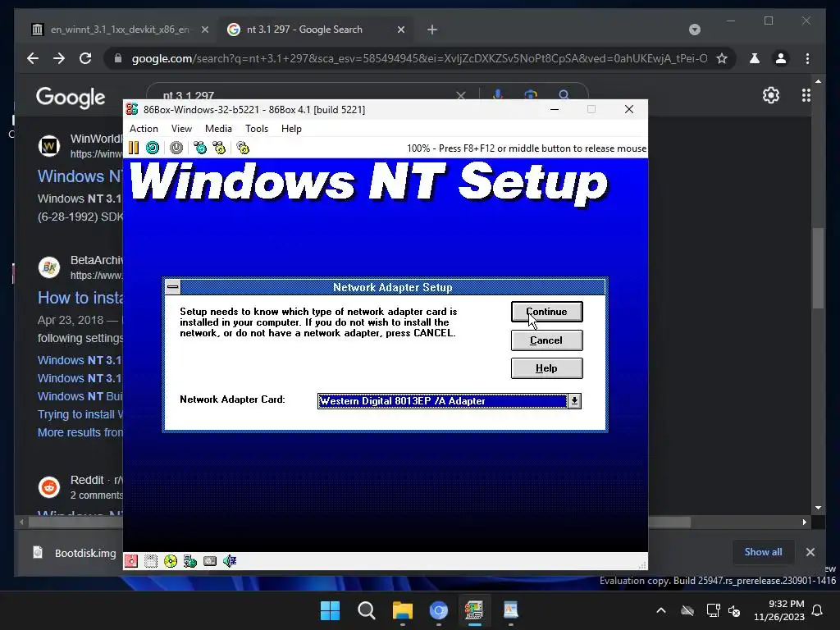Viewport: 840px width, 630px height.
Task: Send Ctrl+Alt+Del from 86Box toolbar
Action: point(200,148)
